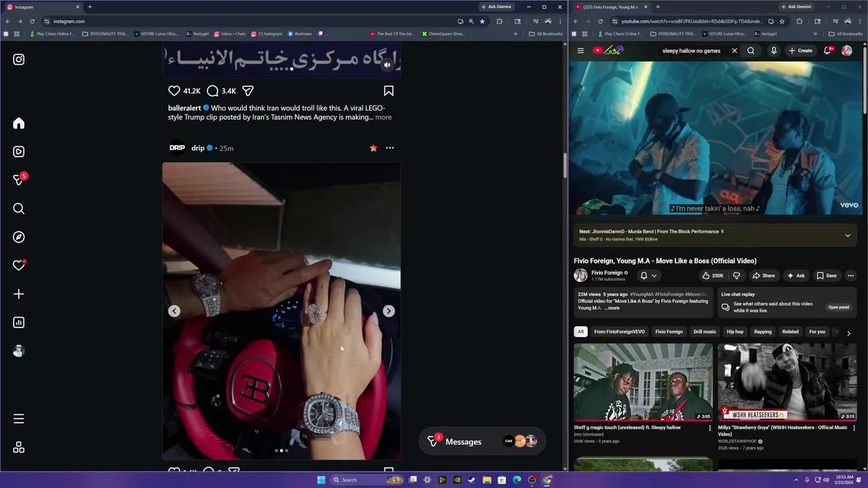Open the Fivio Foreign channel name

[x=607, y=272]
